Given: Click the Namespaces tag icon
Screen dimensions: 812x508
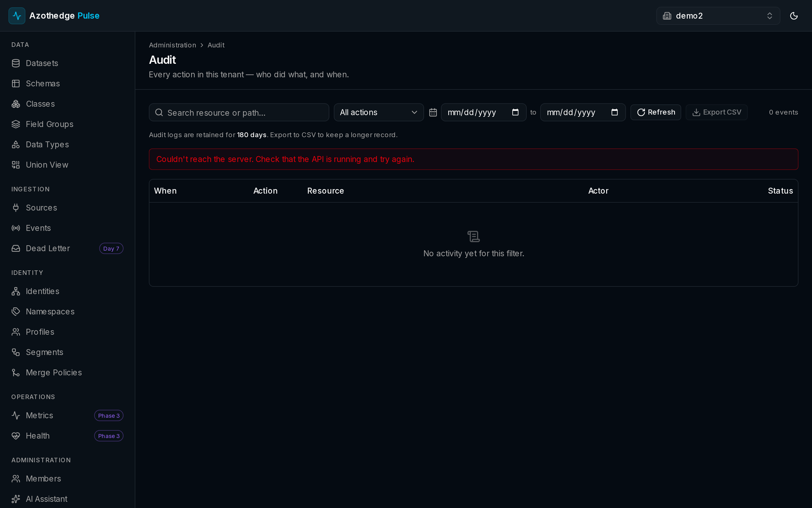Looking at the screenshot, I should coord(16,312).
